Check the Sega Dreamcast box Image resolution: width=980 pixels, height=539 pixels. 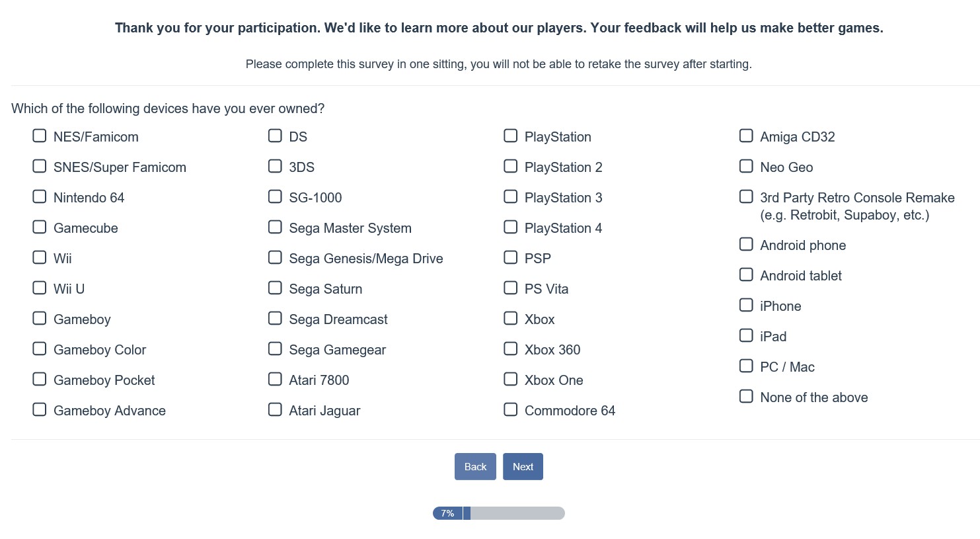click(x=275, y=319)
